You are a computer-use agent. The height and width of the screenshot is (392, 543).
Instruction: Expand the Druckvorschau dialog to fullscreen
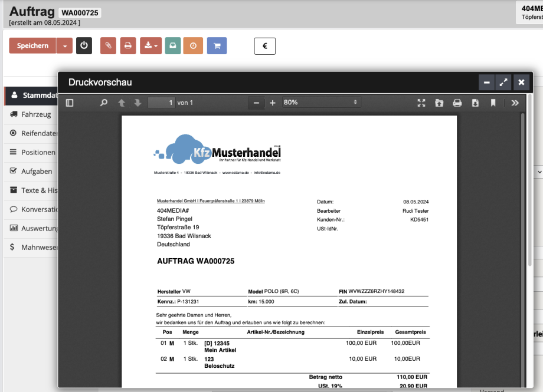coord(503,83)
